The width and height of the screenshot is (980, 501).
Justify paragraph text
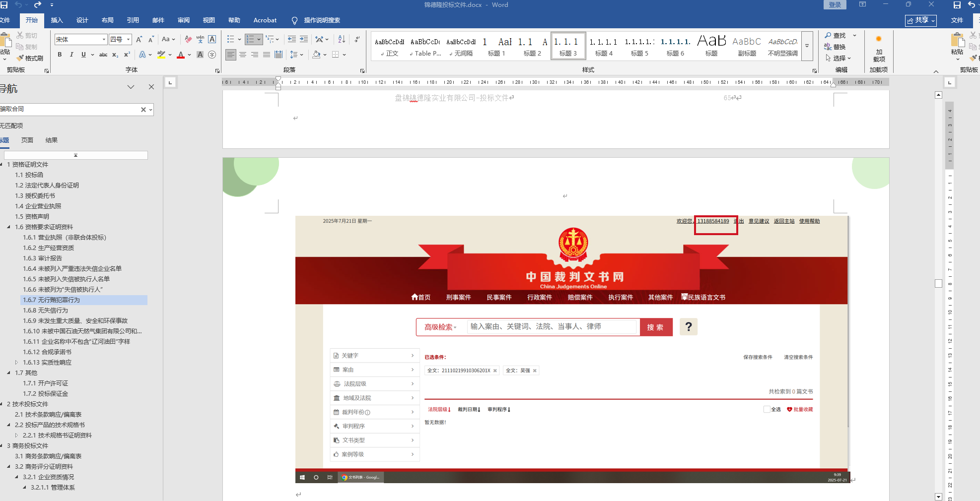coord(267,55)
